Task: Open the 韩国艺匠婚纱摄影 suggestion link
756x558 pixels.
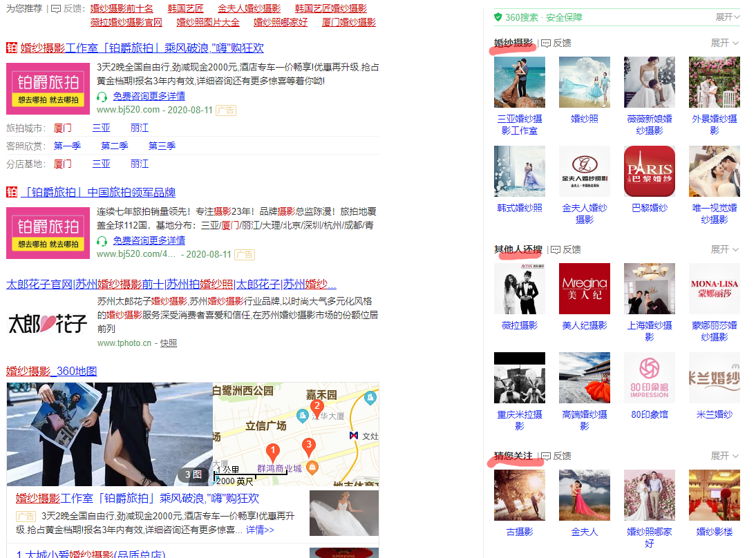Action: click(331, 9)
